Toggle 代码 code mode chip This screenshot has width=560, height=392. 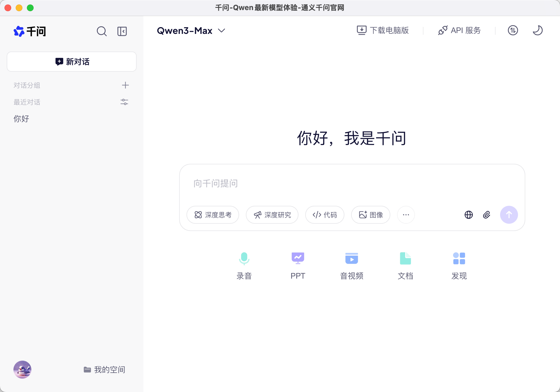(325, 215)
